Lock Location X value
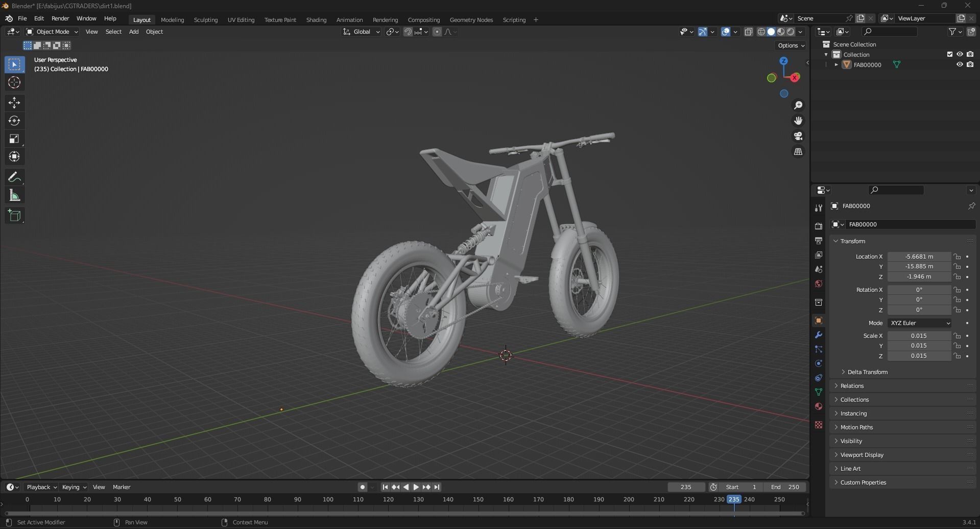Screen dimensions: 980x529 [x=958, y=257]
